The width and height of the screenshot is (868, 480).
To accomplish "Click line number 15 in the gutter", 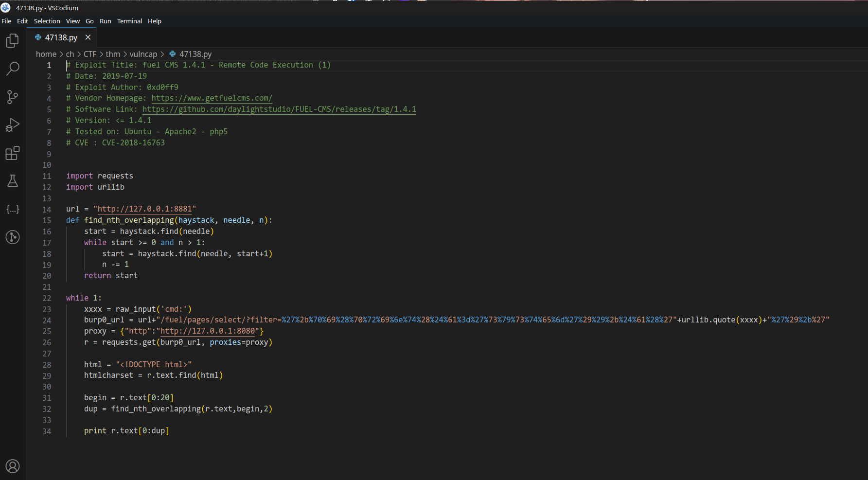I will point(47,220).
